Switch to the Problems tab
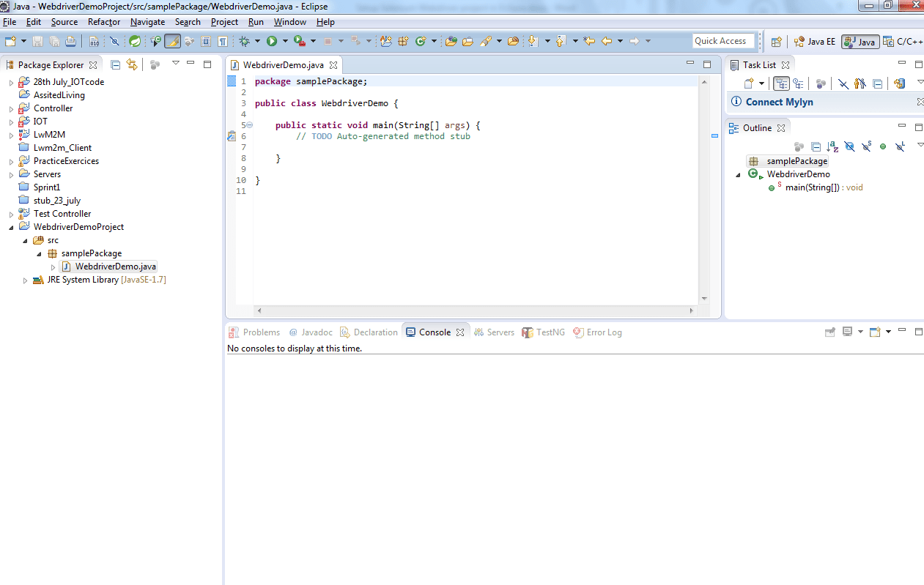The image size is (924, 585). pyautogui.click(x=255, y=332)
